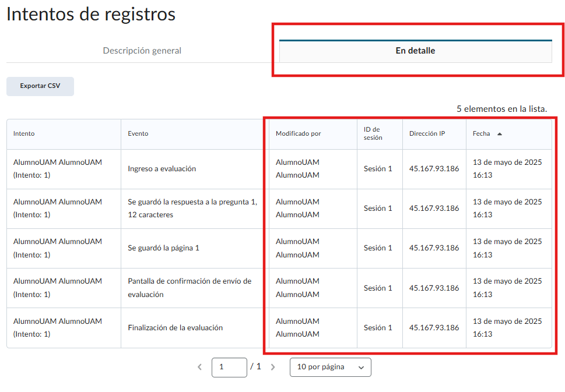
Task: Click the IP address in the Finalización row
Action: (x=434, y=328)
